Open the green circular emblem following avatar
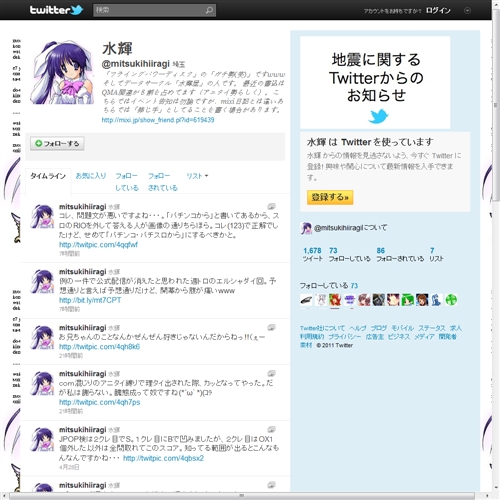The width and height of the screenshot is (500, 500). tap(451, 300)
